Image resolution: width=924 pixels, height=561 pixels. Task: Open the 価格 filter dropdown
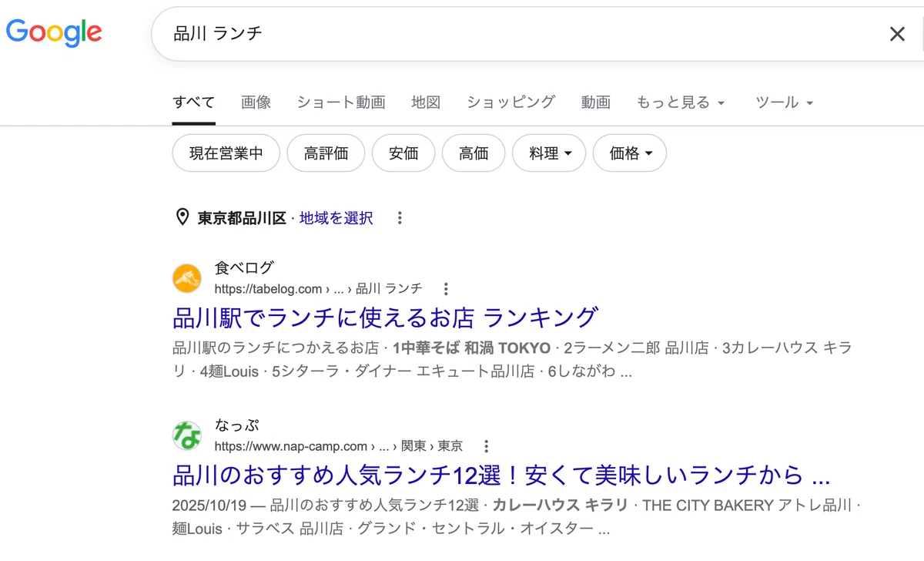630,153
